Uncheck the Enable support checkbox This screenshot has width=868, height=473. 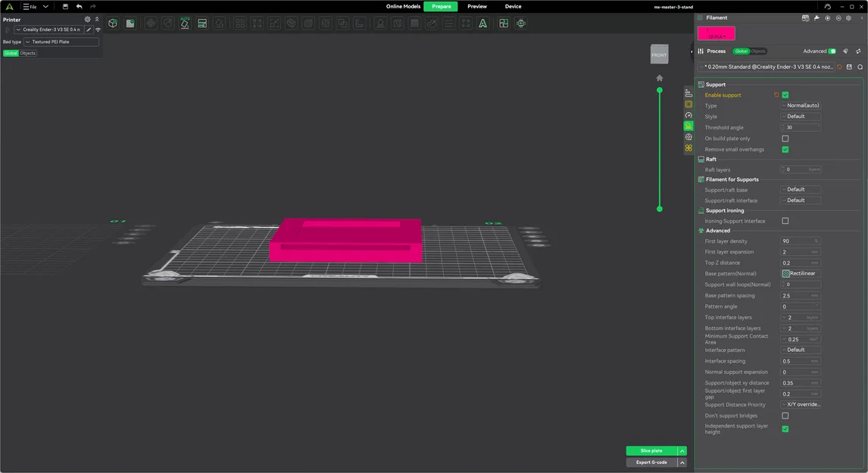point(785,95)
